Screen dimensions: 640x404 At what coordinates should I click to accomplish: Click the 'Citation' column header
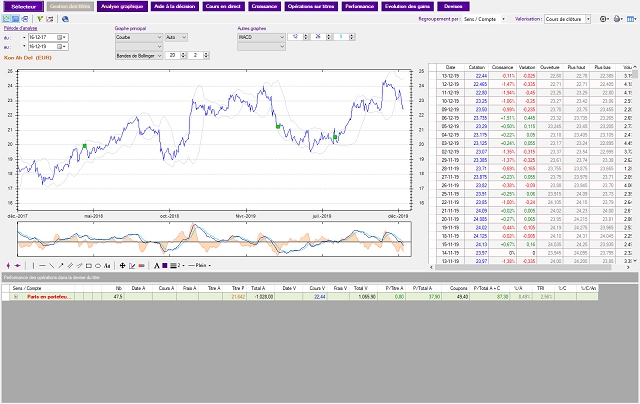tap(478, 68)
